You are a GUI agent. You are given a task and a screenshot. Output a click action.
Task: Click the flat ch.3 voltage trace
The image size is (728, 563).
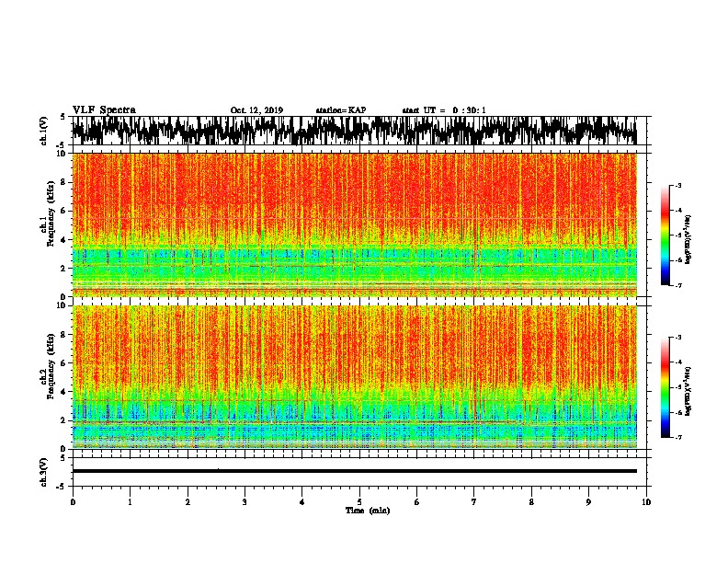point(354,471)
